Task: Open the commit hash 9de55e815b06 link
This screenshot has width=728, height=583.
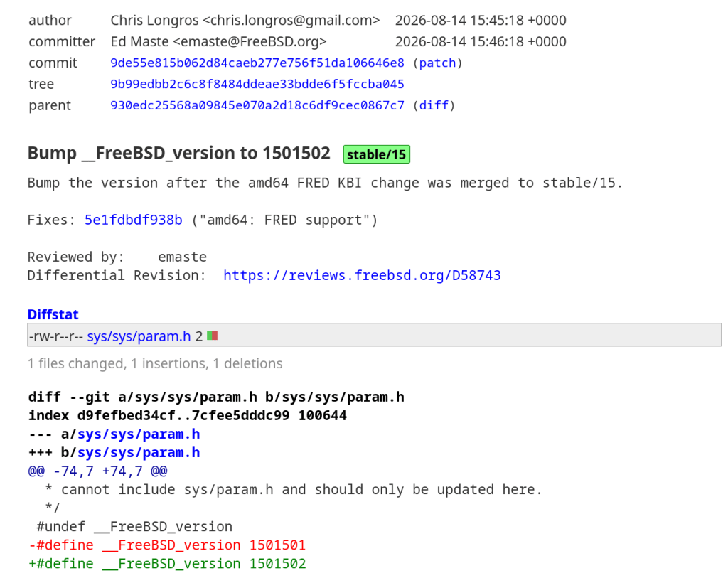Action: point(257,63)
